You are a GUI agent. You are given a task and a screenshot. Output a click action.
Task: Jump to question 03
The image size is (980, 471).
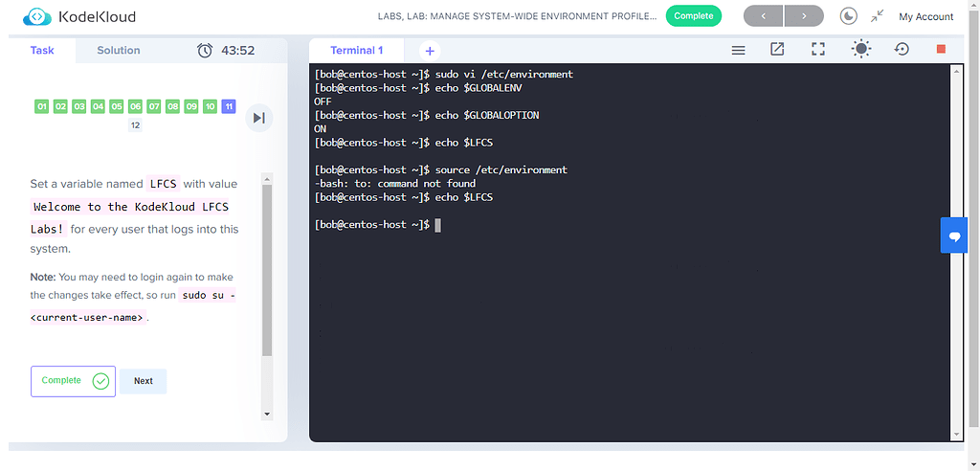click(78, 107)
